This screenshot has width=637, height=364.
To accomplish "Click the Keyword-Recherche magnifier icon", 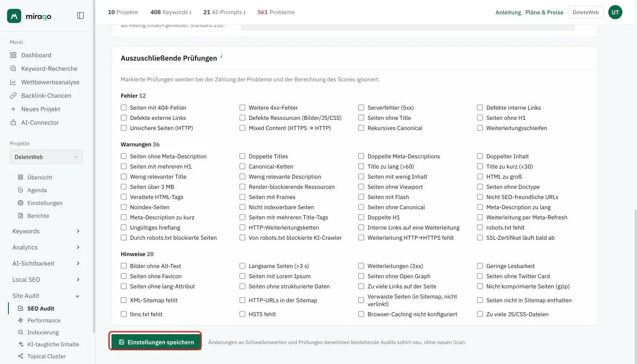I will tap(13, 69).
